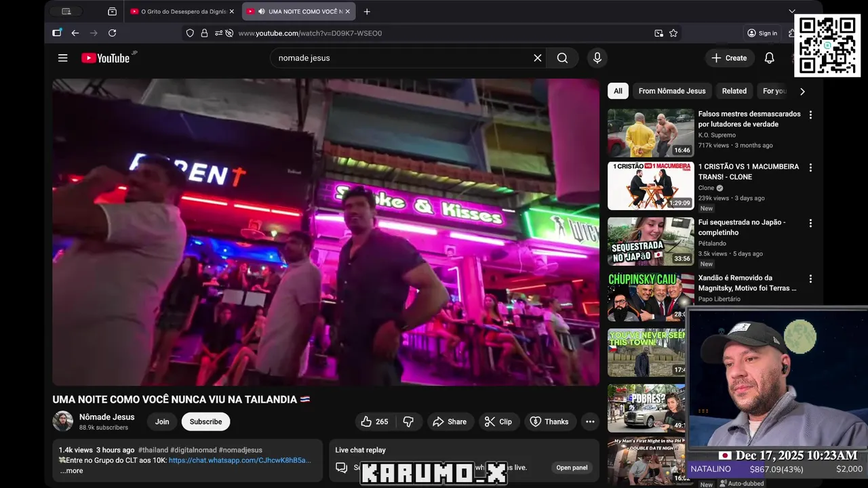
Task: Select the All filter chip
Action: click(x=618, y=91)
